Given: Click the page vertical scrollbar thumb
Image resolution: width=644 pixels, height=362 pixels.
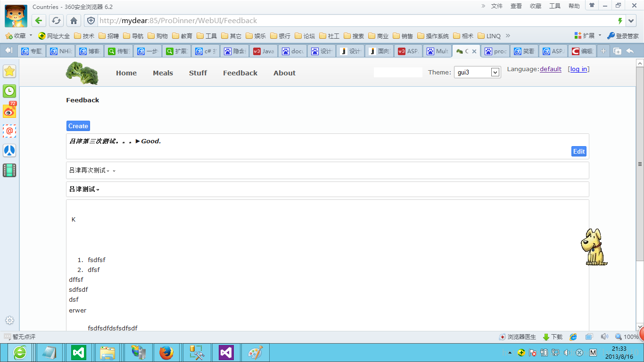Looking at the screenshot, I should tap(640, 164).
